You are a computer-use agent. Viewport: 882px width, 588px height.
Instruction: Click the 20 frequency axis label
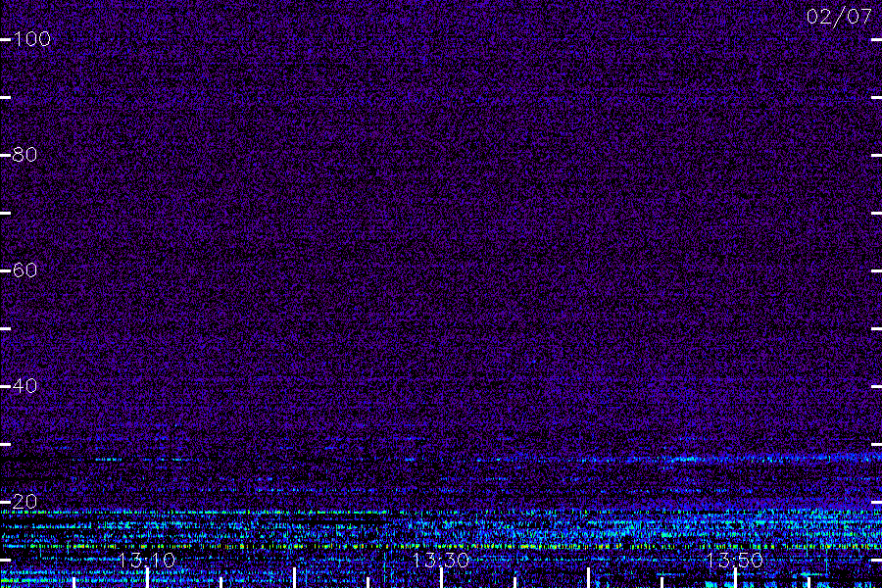tap(24, 502)
